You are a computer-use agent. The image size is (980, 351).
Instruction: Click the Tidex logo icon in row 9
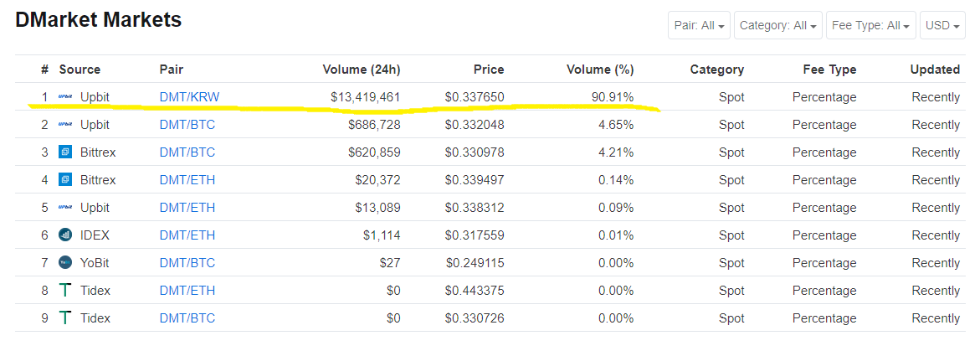[65, 317]
